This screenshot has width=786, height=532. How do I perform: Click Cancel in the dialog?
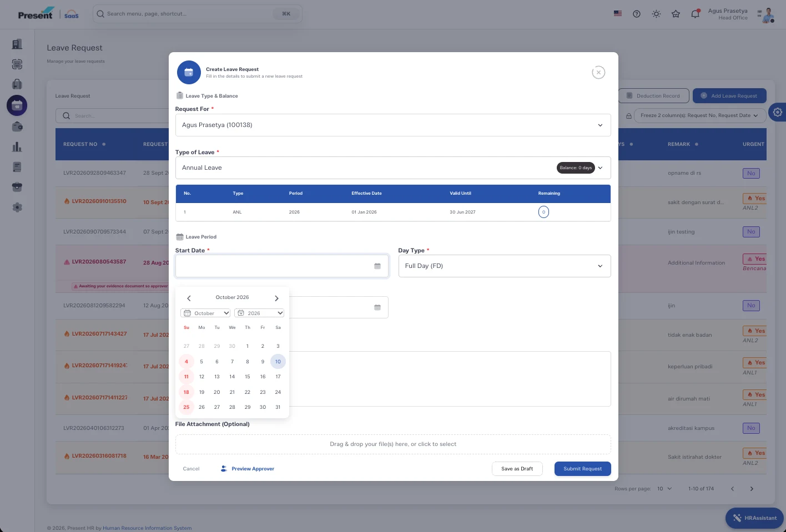coord(191,469)
